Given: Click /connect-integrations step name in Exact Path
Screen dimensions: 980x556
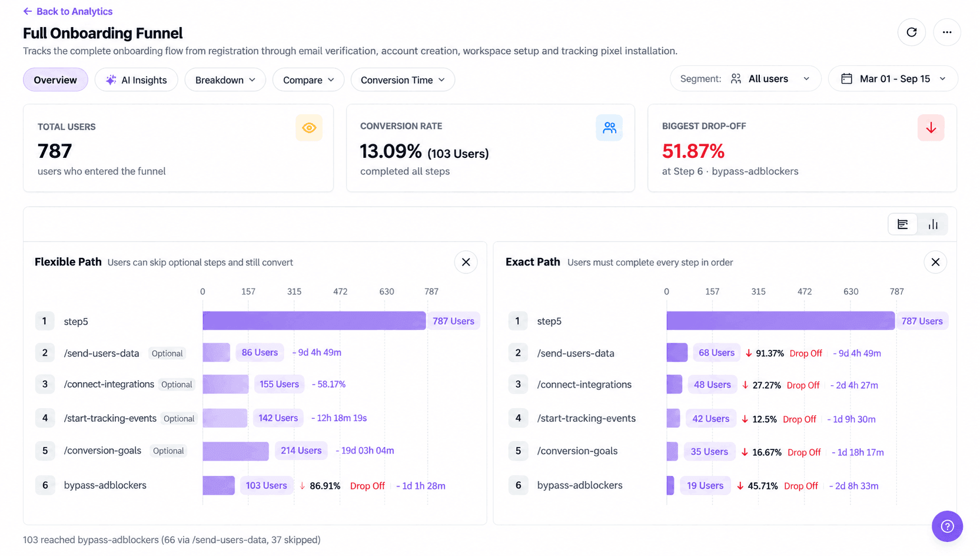Looking at the screenshot, I should (584, 385).
